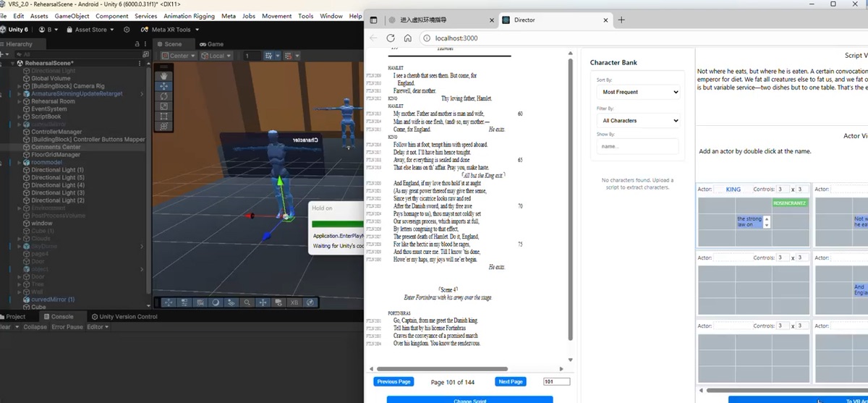The height and width of the screenshot is (403, 868).
Task: Select Comments Center in Hierarchy
Action: 56,147
